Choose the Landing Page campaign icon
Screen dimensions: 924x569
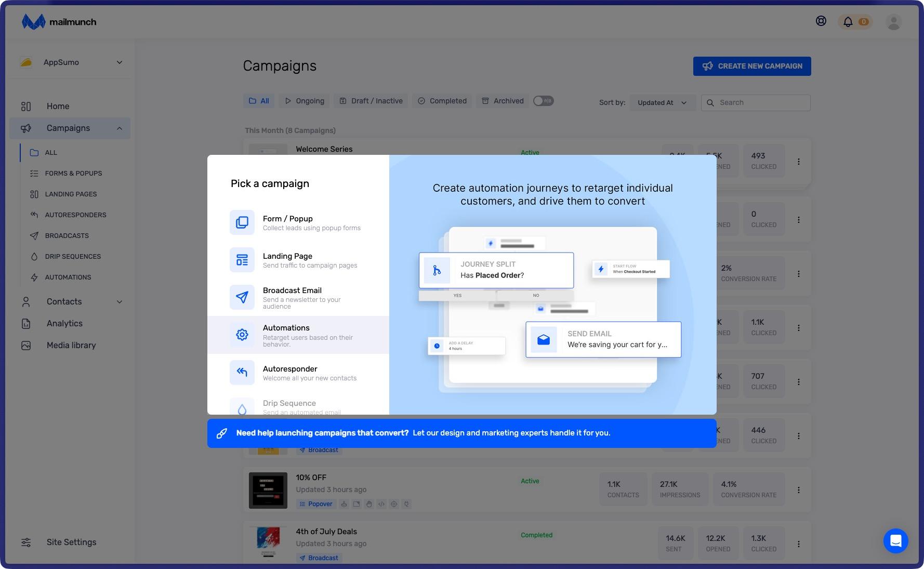click(x=242, y=260)
